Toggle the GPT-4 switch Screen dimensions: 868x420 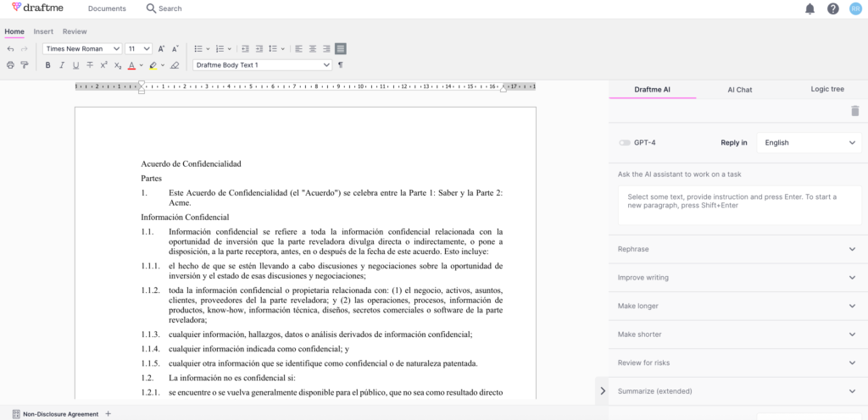click(x=625, y=143)
